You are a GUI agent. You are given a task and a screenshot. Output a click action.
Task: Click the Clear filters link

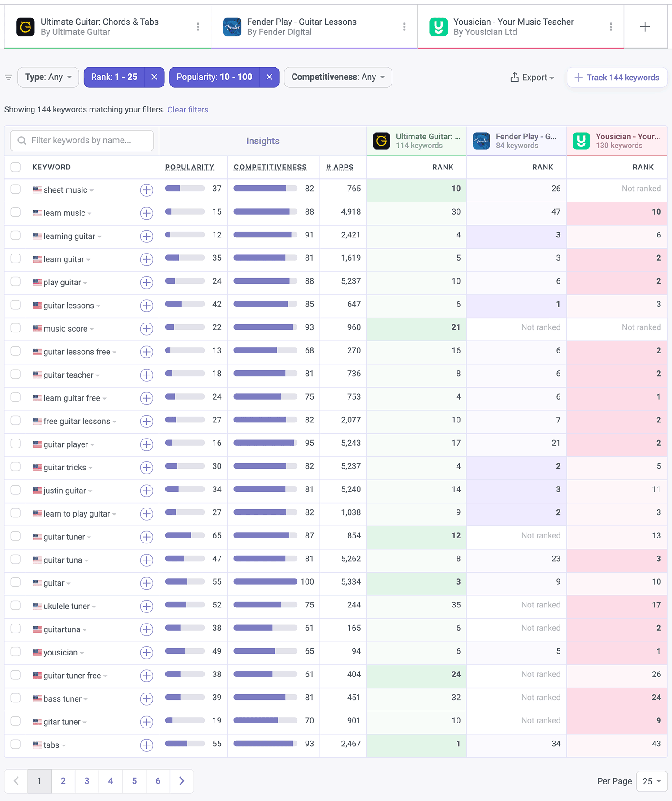coord(188,110)
